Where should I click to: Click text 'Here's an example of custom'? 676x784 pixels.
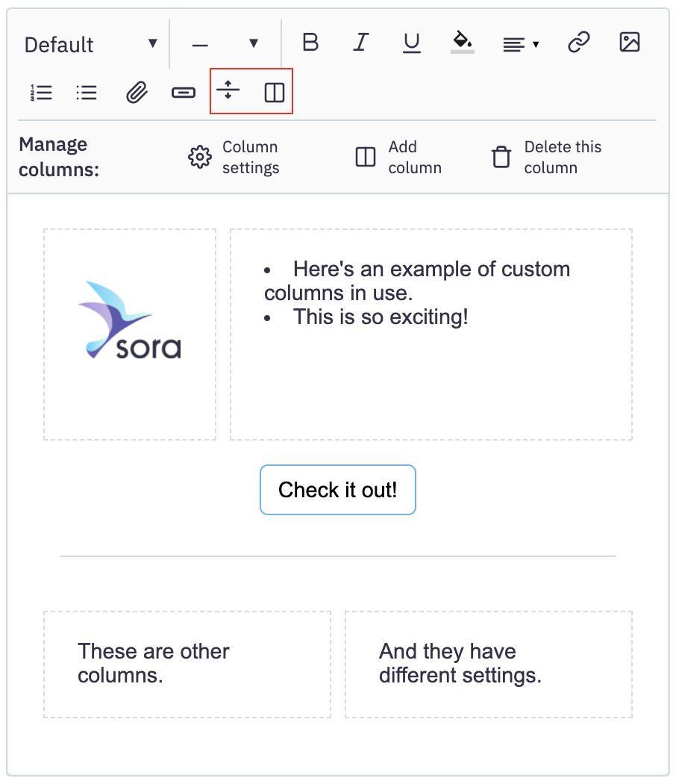click(x=432, y=269)
